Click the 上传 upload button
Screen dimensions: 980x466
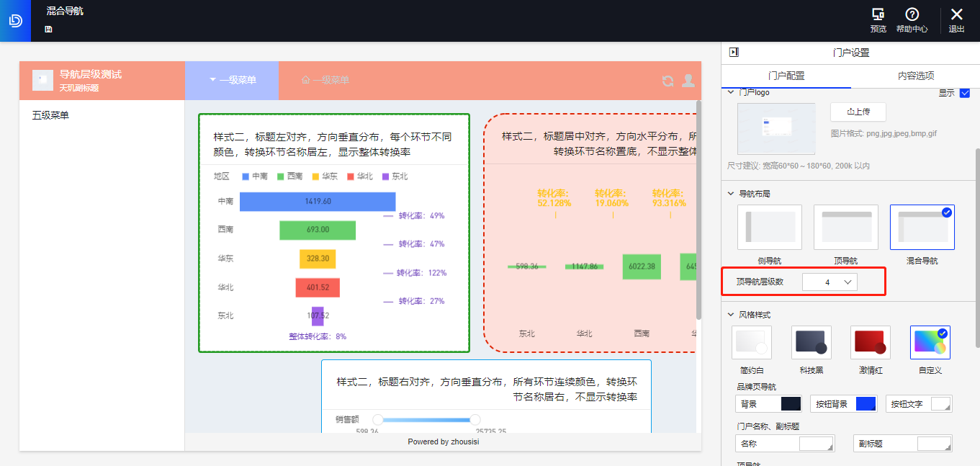coord(858,112)
